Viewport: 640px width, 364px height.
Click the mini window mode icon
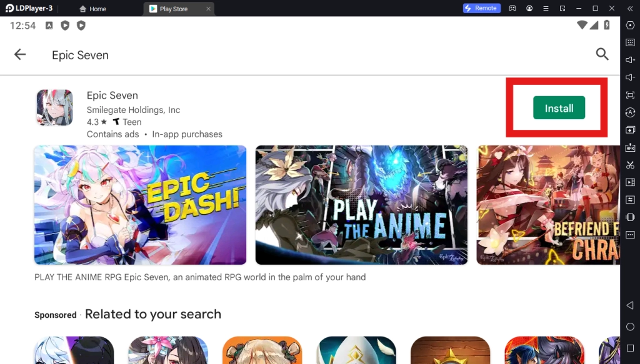coord(562,8)
